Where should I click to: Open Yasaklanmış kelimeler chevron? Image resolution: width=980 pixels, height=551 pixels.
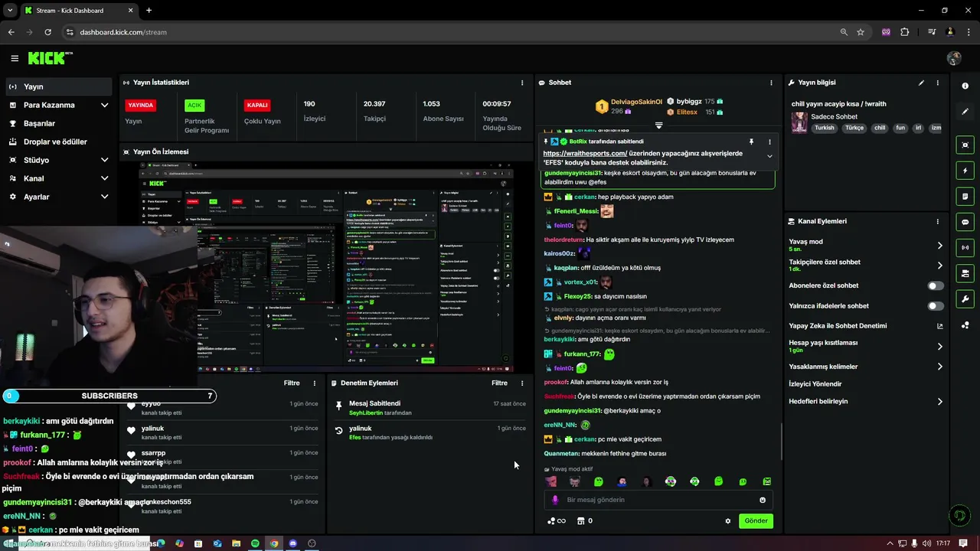click(x=939, y=367)
